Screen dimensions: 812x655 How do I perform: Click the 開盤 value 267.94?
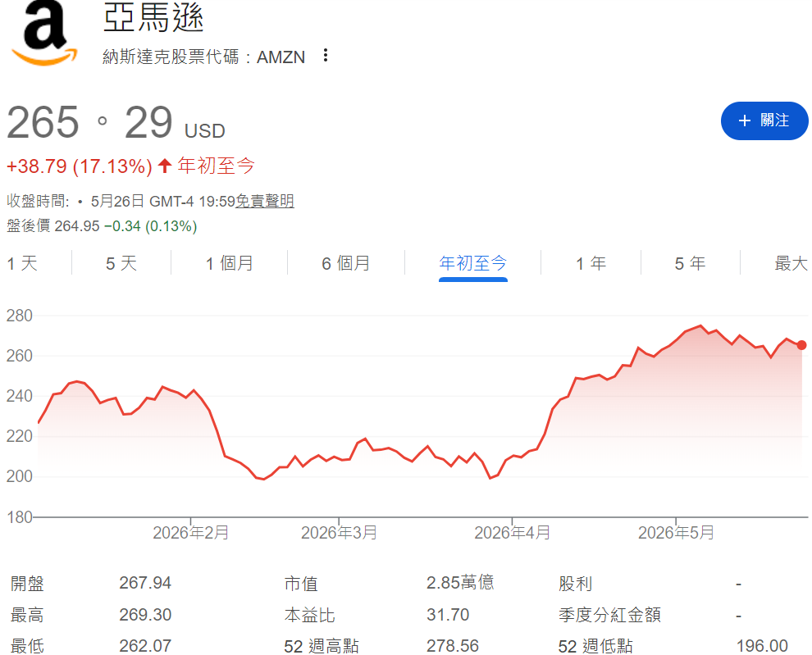(x=145, y=583)
